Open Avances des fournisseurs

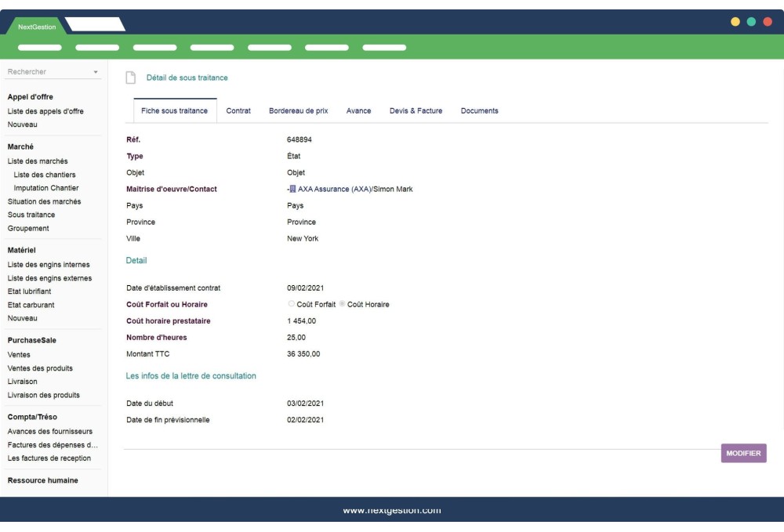click(49, 431)
